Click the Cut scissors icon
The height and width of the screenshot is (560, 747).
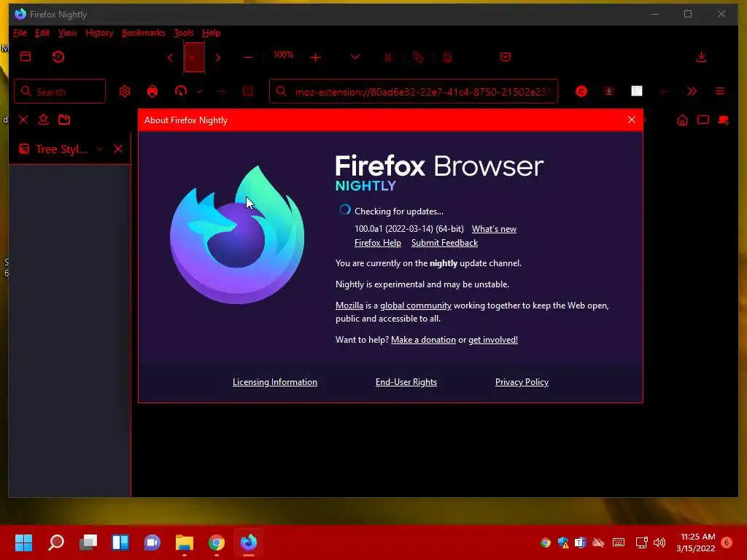coord(388,57)
